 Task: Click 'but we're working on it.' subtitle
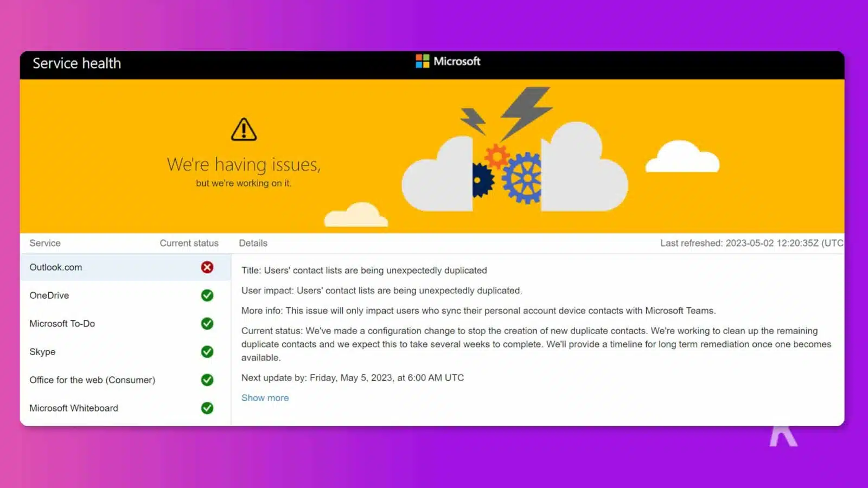(244, 183)
